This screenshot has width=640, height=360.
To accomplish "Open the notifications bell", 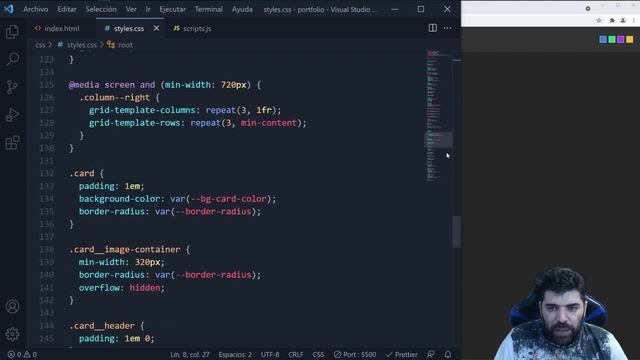I will 448,354.
